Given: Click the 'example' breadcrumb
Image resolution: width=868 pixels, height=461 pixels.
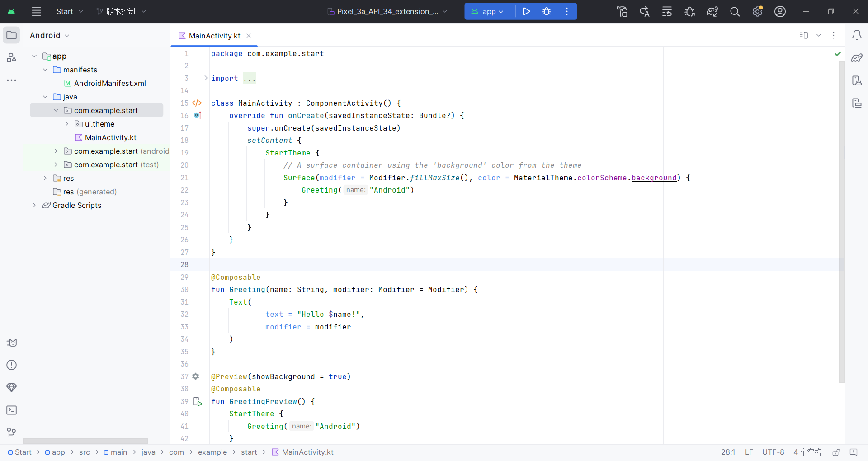Looking at the screenshot, I should (x=212, y=452).
